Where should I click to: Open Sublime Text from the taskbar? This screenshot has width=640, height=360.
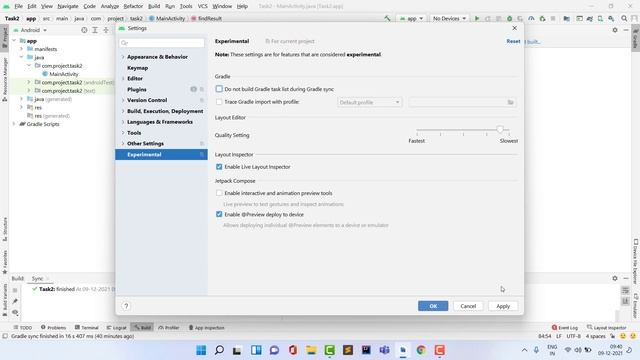pyautogui.click(x=348, y=350)
